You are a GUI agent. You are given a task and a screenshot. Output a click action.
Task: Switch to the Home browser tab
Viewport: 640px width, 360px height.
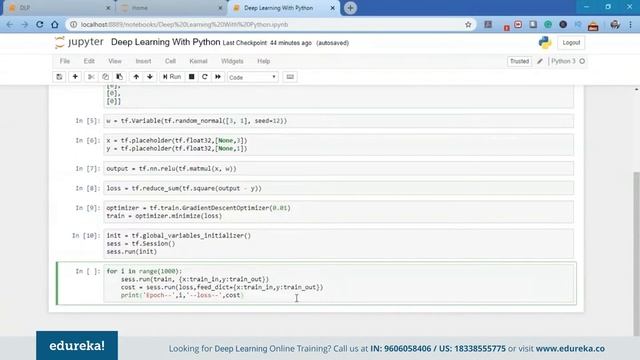click(x=171, y=8)
